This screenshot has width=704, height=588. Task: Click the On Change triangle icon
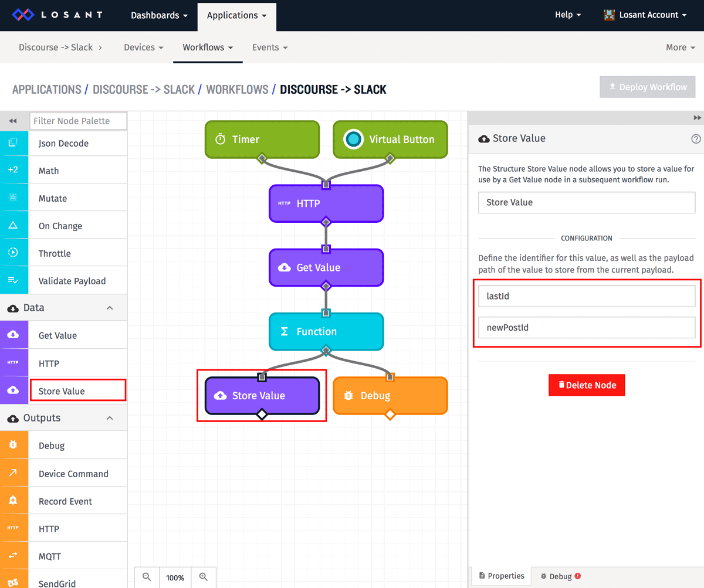click(x=13, y=225)
